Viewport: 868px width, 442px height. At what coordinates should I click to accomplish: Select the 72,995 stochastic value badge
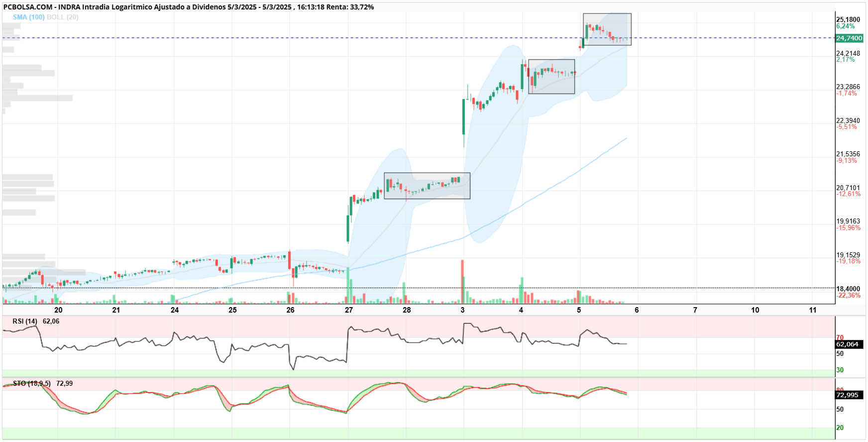(849, 395)
